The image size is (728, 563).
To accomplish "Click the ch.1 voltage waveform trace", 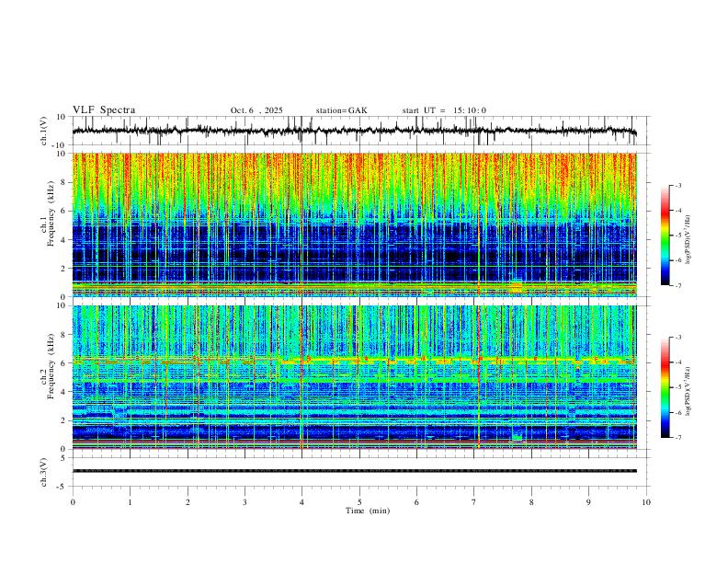I will pyautogui.click(x=354, y=131).
